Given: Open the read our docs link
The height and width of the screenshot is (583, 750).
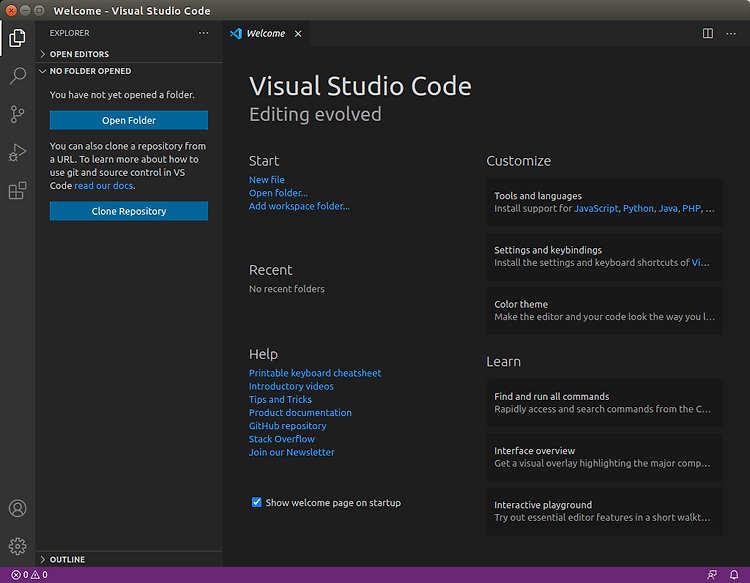Looking at the screenshot, I should click(x=104, y=186).
